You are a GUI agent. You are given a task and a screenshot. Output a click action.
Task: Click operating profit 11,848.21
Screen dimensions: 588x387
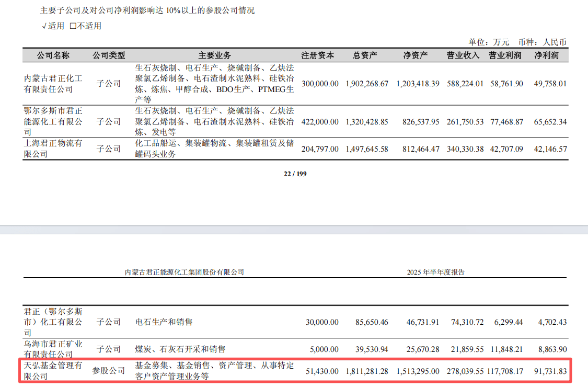(x=506, y=349)
